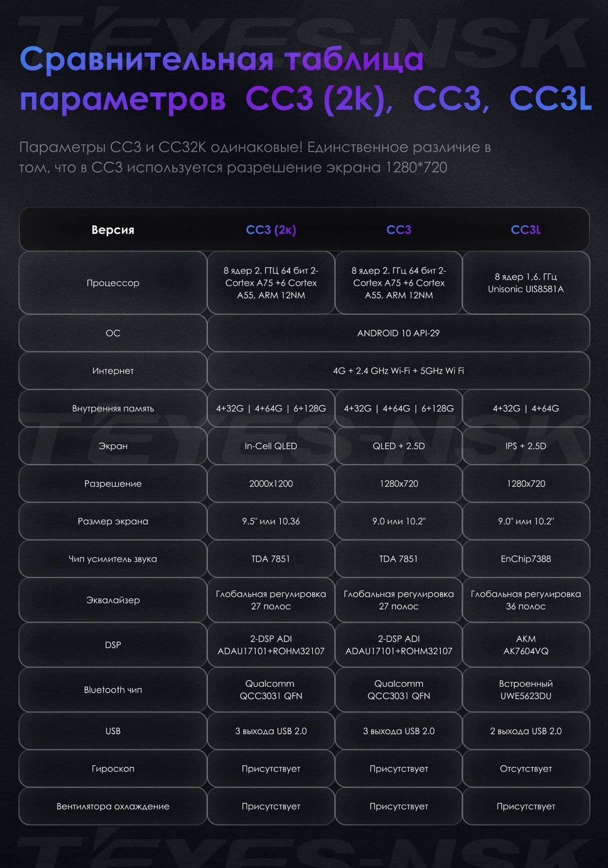Click the Версия header cell

click(x=113, y=230)
